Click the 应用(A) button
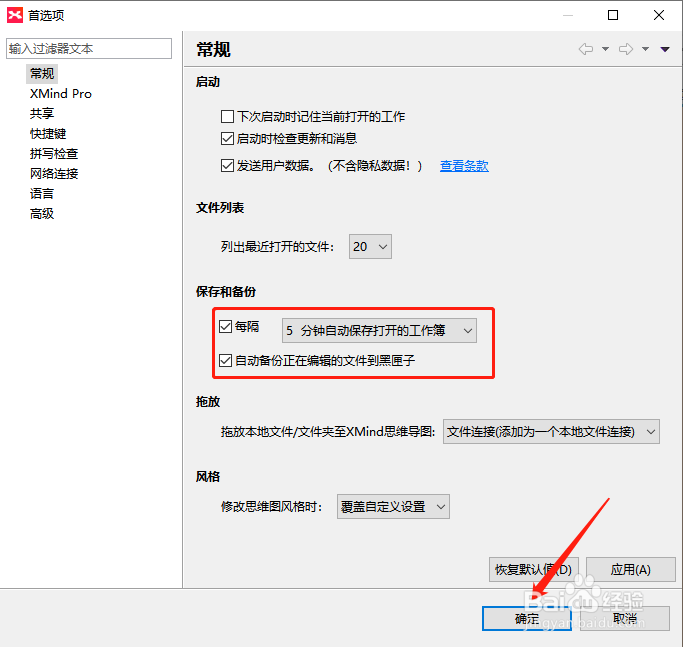Viewport: 683px width, 647px height. (x=630, y=569)
